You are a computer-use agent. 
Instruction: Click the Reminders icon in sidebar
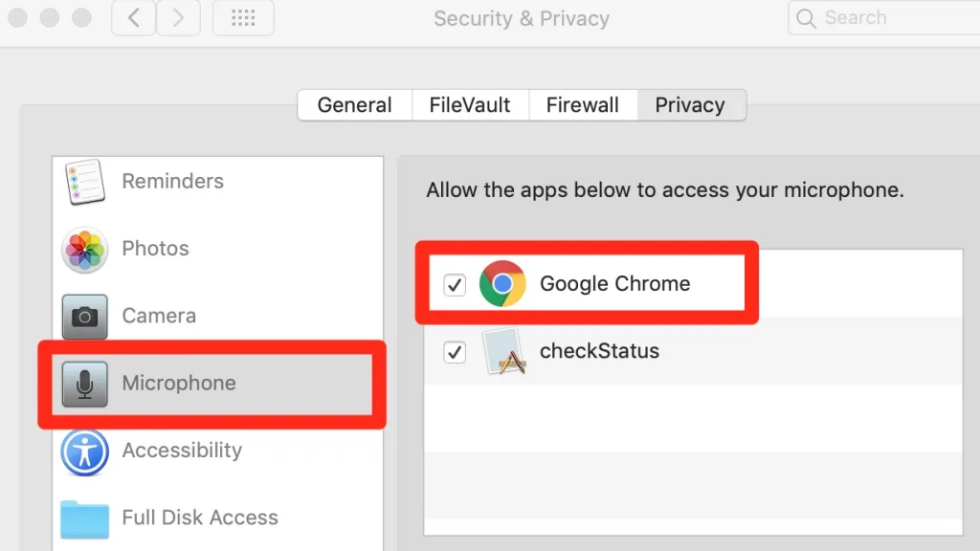tap(84, 182)
